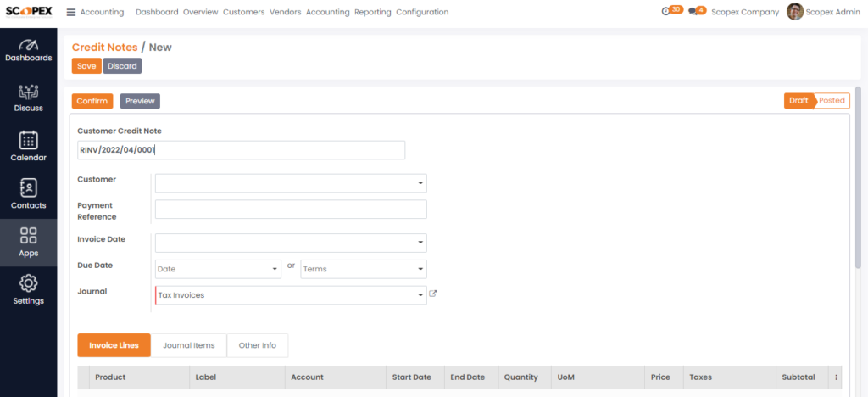The height and width of the screenshot is (397, 868).
Task: Switch to the Other Info tab
Action: [258, 345]
